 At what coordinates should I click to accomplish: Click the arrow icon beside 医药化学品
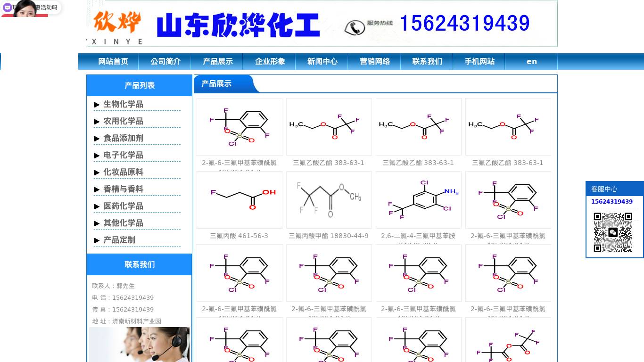tap(97, 206)
